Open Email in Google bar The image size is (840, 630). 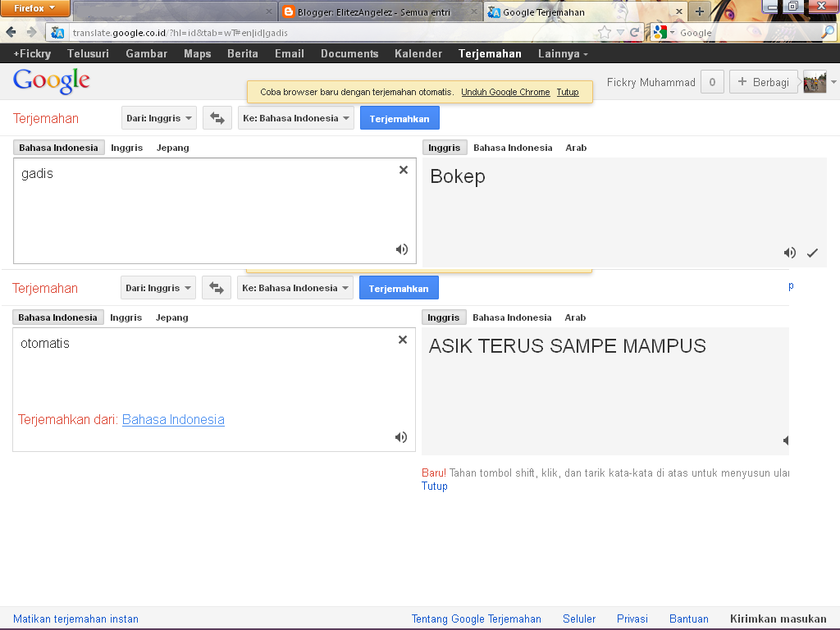pyautogui.click(x=290, y=53)
